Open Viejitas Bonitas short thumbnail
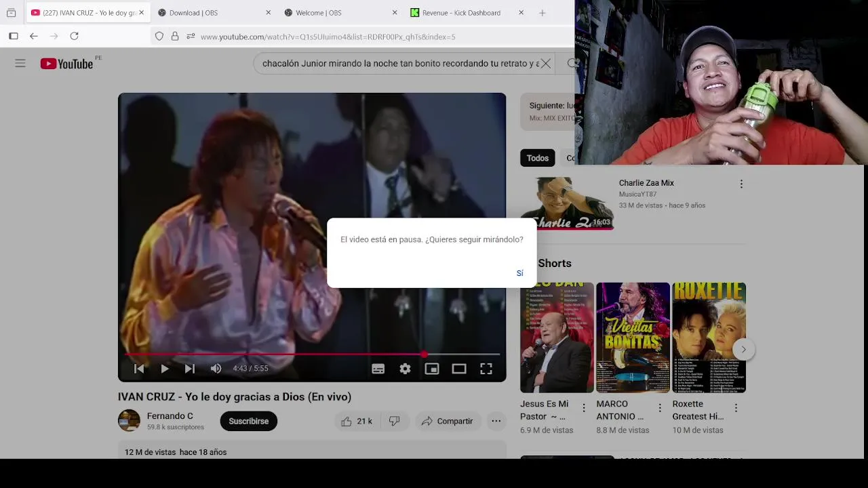Viewport: 868px width, 488px height. pyautogui.click(x=633, y=338)
